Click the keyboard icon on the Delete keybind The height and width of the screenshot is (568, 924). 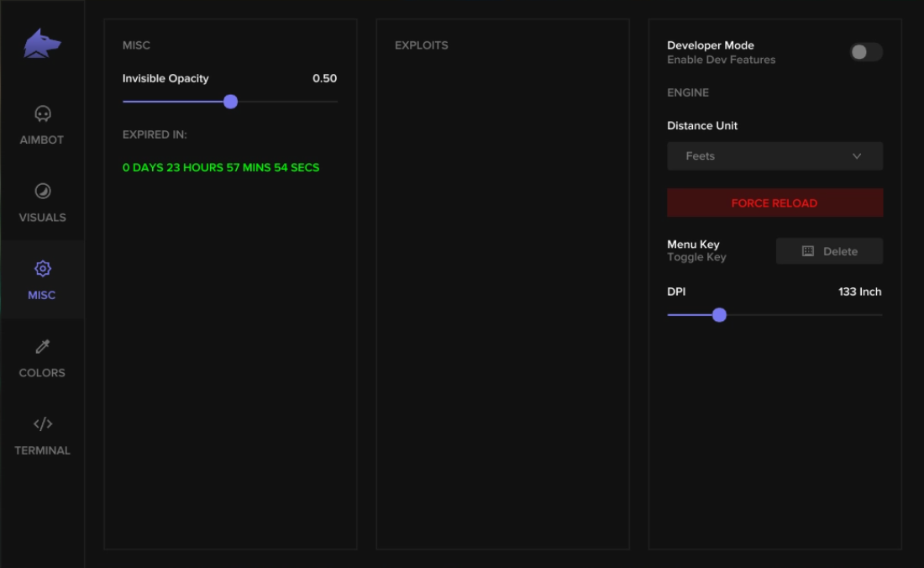[808, 251]
